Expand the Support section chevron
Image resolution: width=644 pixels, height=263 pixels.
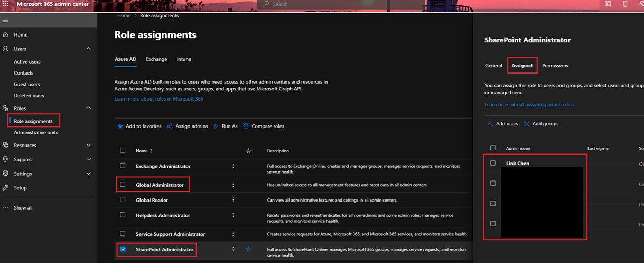click(88, 159)
